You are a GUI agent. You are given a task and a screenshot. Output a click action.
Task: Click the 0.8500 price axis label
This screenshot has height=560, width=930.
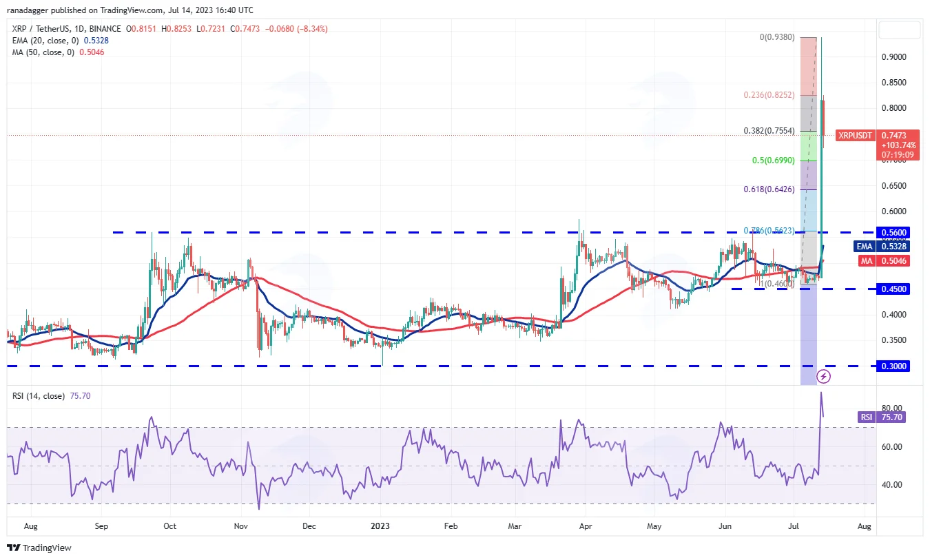pos(896,83)
